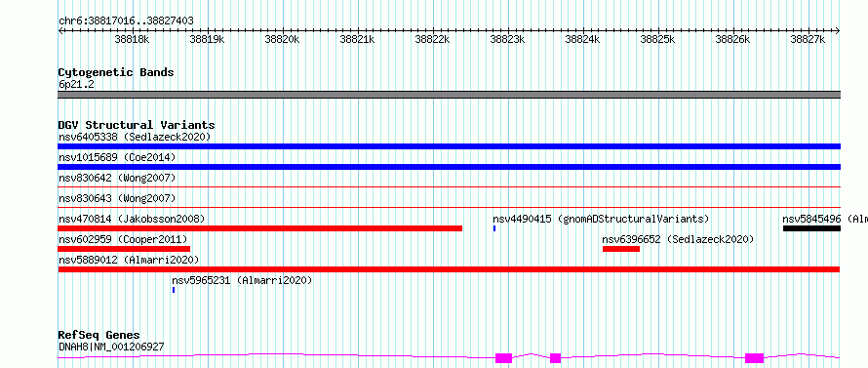Click the left arrowhead of the ruler
This screenshot has width=868, height=368.
point(60,31)
